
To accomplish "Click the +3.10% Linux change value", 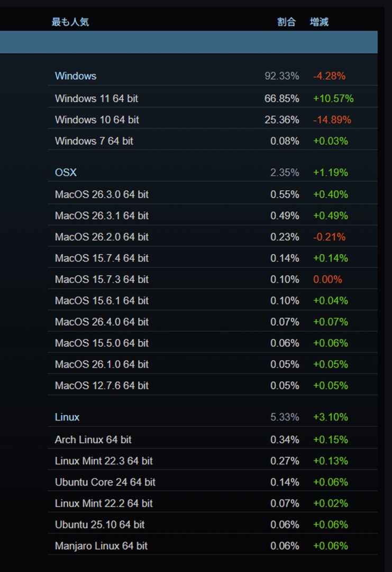I will (x=330, y=417).
